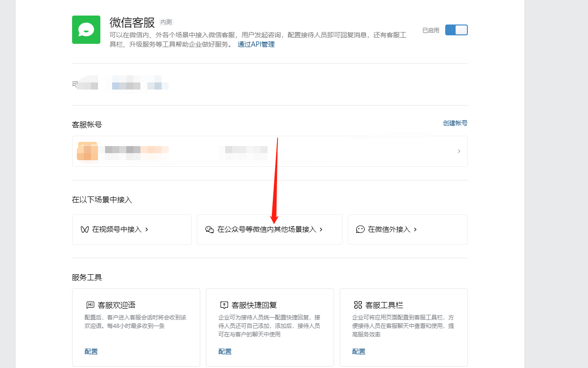Expand the customer service account row chevron
The width and height of the screenshot is (588, 368).
click(x=459, y=151)
